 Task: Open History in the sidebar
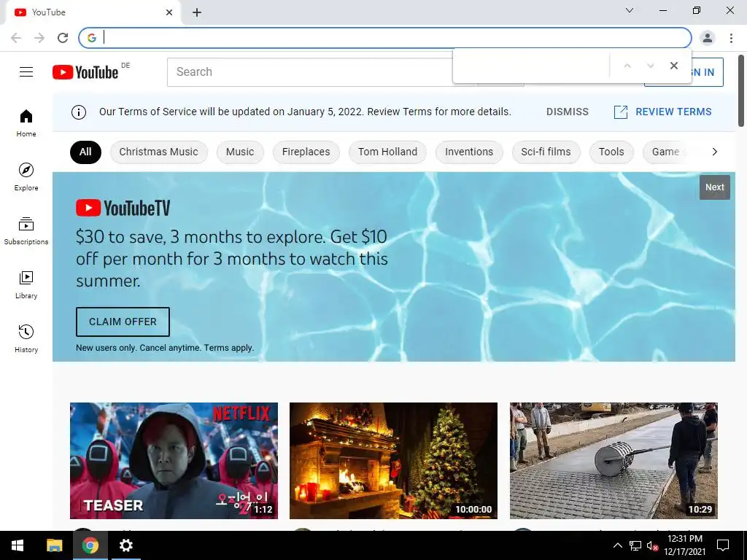click(x=26, y=338)
